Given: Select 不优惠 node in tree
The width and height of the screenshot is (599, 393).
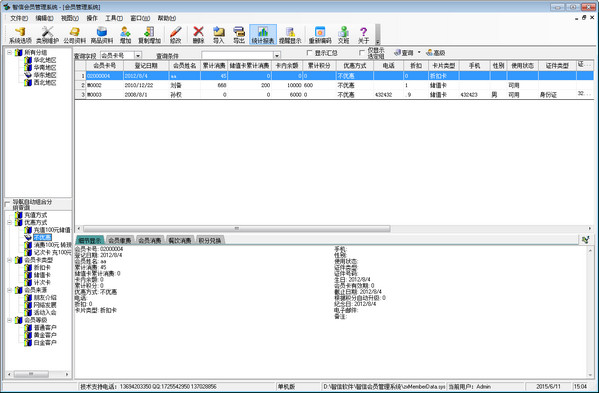Looking at the screenshot, I should 42,238.
